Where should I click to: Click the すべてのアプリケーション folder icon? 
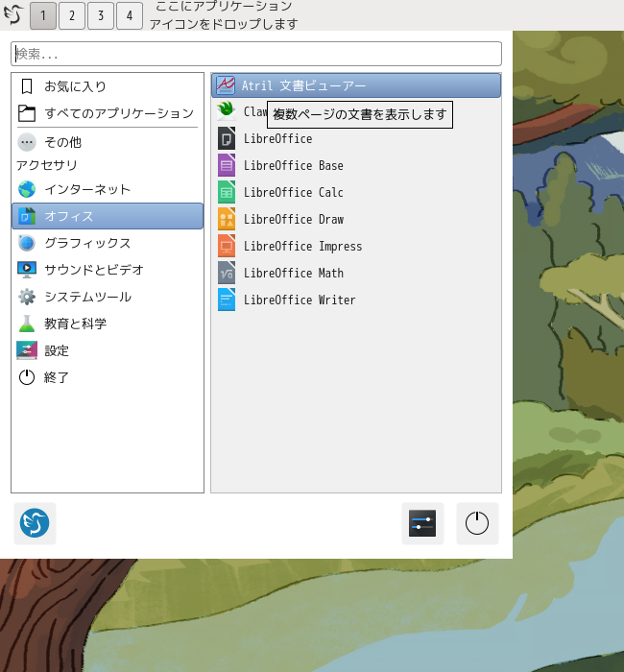point(27,113)
